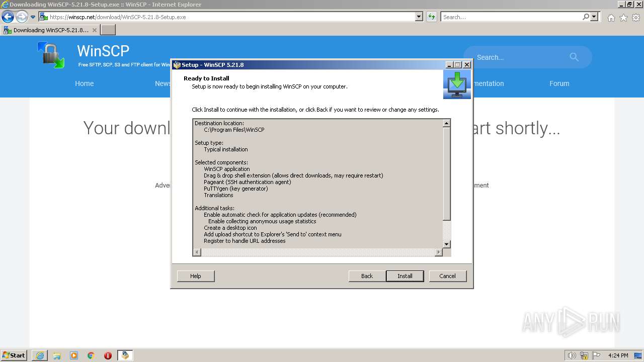Click the 4:24 PM system clock
Viewport: 644px width, 362px height.
click(x=618, y=355)
